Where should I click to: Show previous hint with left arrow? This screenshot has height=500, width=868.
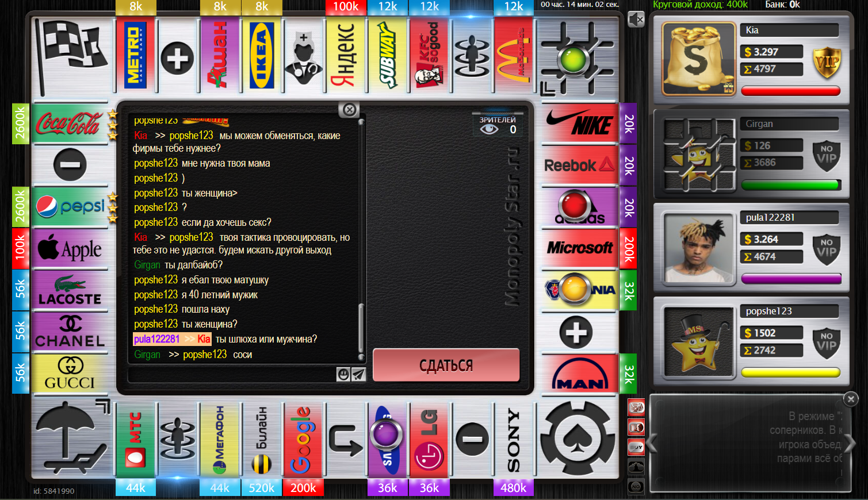652,444
